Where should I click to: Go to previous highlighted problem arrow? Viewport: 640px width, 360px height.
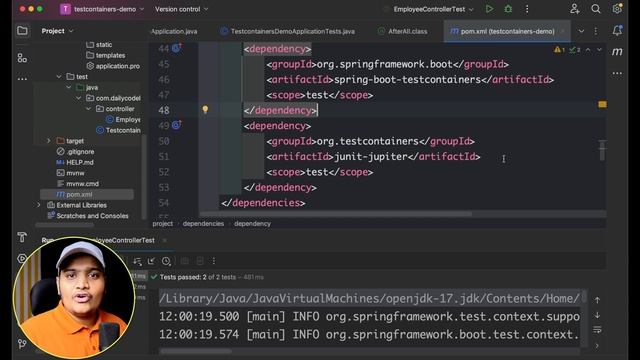click(588, 50)
